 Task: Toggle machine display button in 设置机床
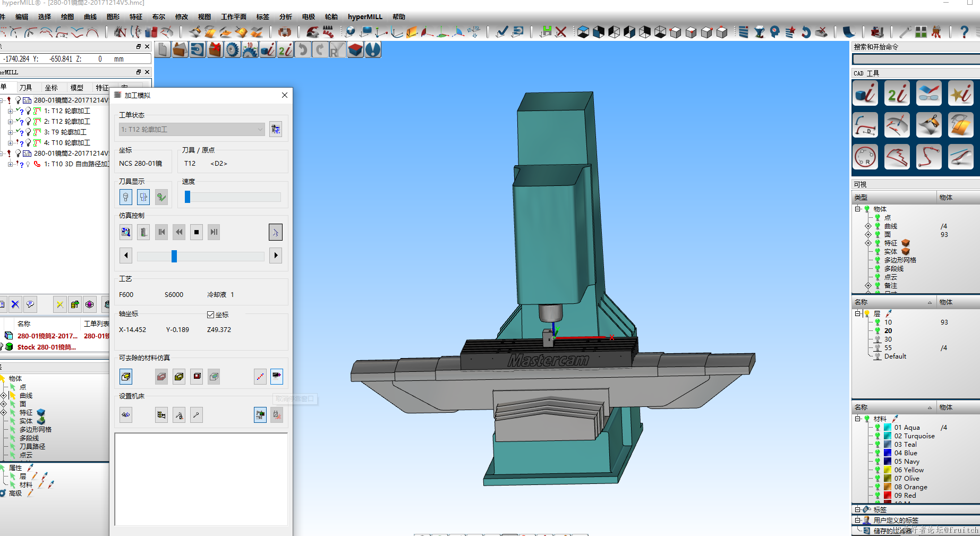260,415
